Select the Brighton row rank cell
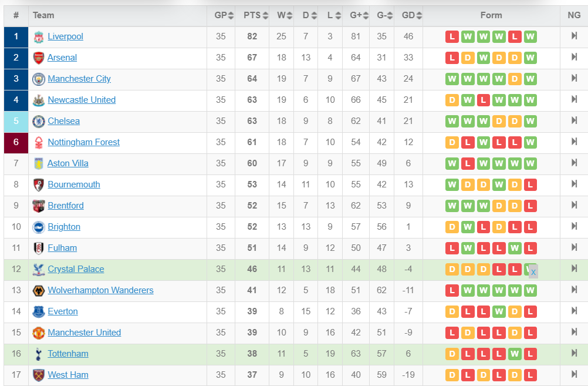588x386 pixels. (16, 227)
